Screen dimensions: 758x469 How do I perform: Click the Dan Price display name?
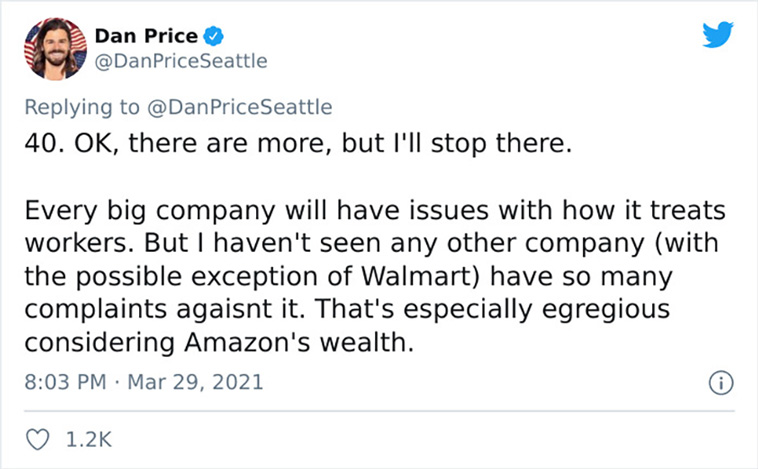[146, 36]
